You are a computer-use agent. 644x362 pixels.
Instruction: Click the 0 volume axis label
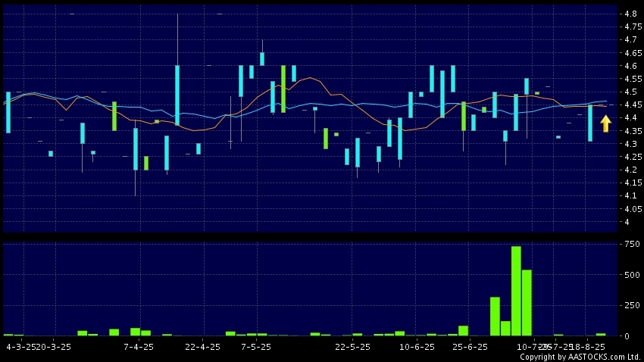point(627,336)
